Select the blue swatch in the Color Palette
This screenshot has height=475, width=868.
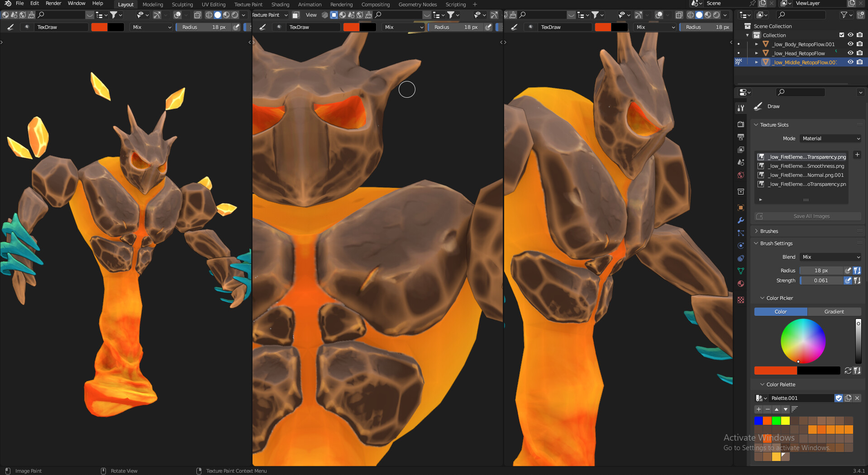758,421
